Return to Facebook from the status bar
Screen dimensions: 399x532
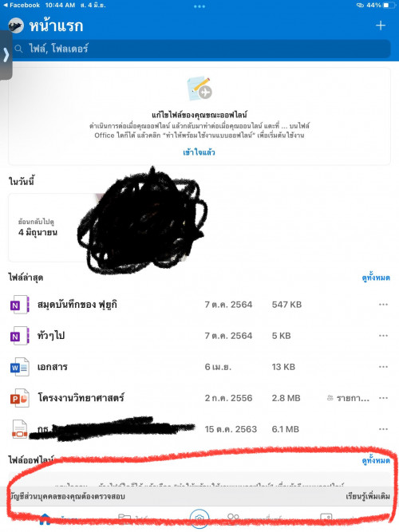click(x=22, y=5)
